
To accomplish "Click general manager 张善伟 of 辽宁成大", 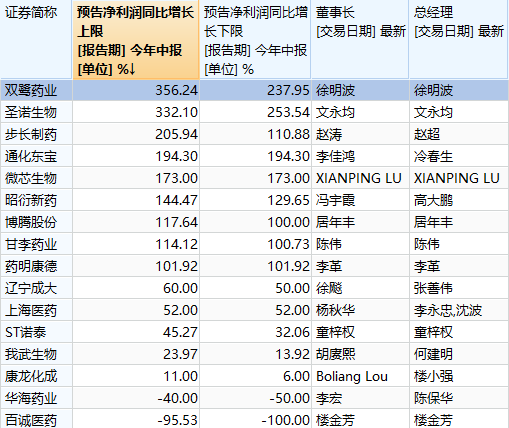I will [x=433, y=288].
